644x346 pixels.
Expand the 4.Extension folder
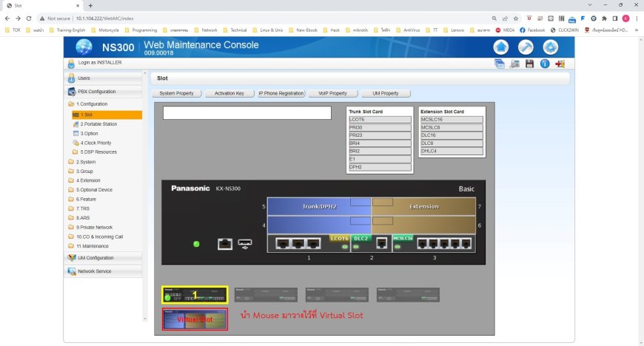click(x=84, y=180)
